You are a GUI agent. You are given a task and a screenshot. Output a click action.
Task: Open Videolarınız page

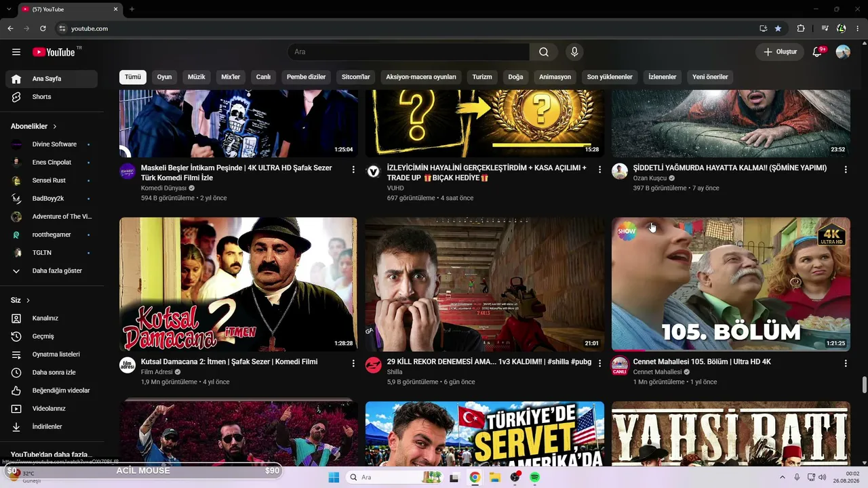[x=52, y=409]
